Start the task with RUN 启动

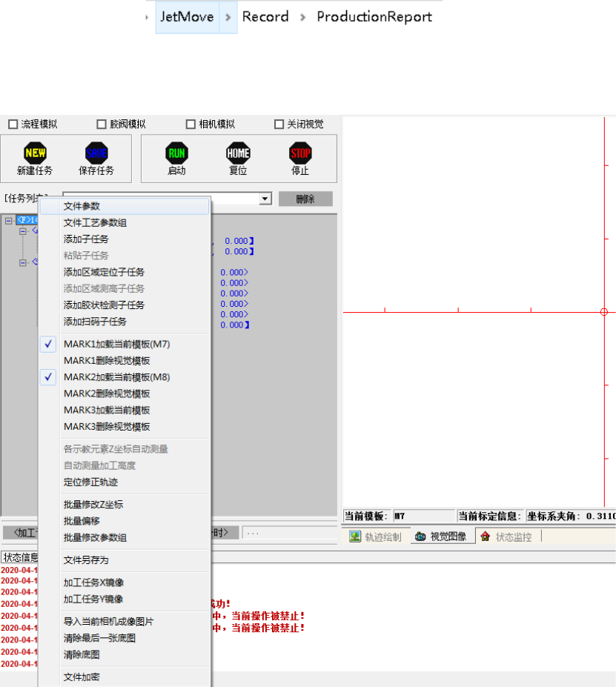click(x=176, y=153)
